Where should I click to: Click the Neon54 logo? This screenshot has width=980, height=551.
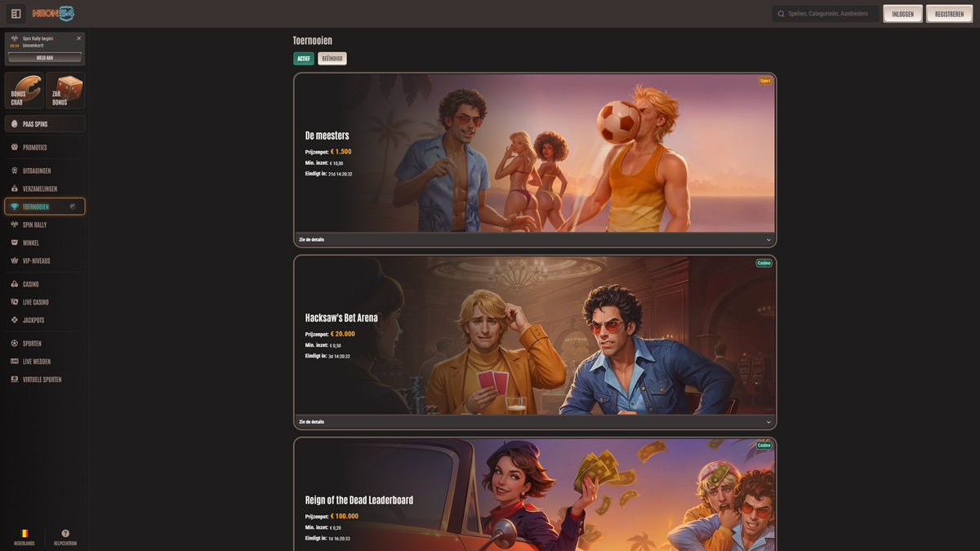(x=53, y=14)
